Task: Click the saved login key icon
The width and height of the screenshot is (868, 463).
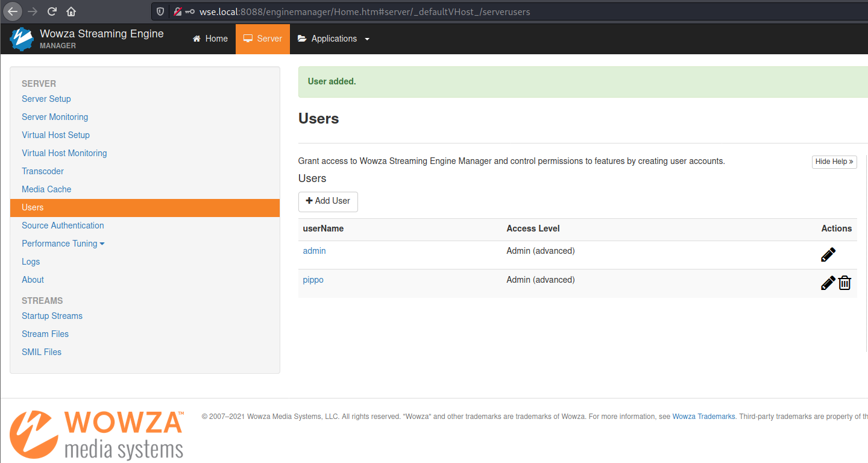Action: click(190, 11)
